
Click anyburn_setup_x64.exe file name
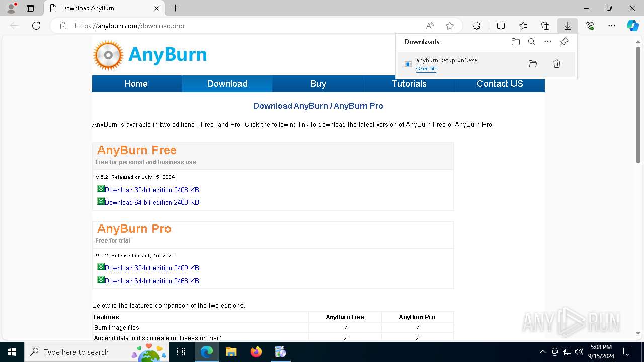click(x=446, y=60)
